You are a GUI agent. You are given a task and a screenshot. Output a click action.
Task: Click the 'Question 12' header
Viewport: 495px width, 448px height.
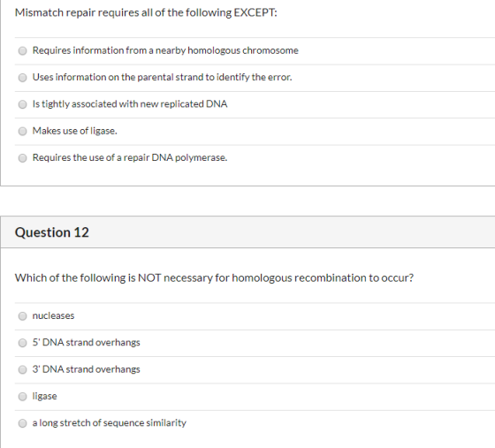coord(52,232)
